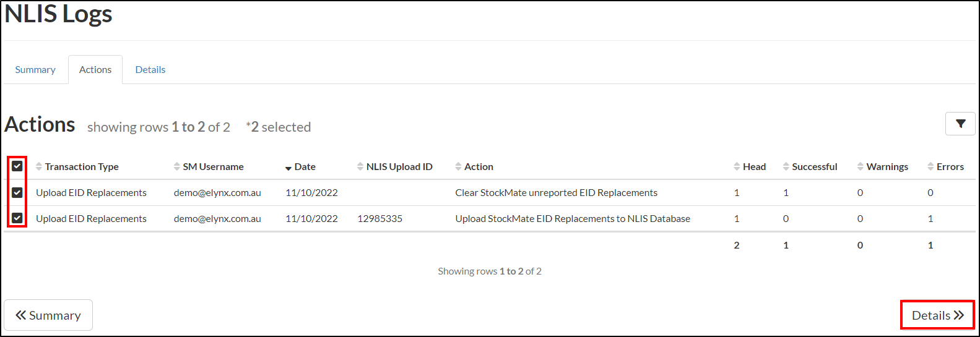Click the 12985335 upload ID cell
This screenshot has height=337, width=980.
(380, 219)
